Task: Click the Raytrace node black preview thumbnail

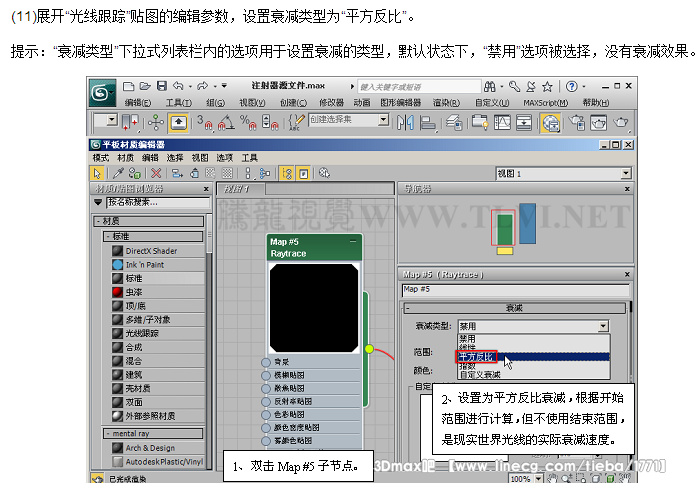Action: coord(314,308)
